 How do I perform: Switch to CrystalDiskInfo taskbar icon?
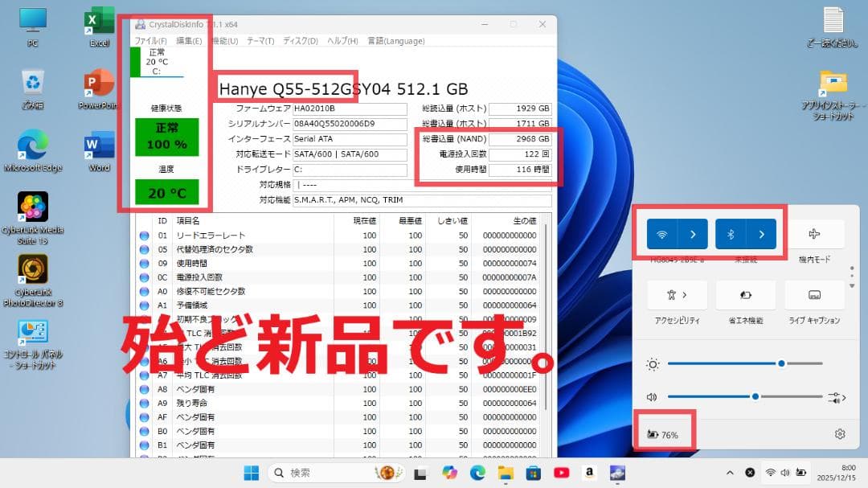[x=617, y=473]
